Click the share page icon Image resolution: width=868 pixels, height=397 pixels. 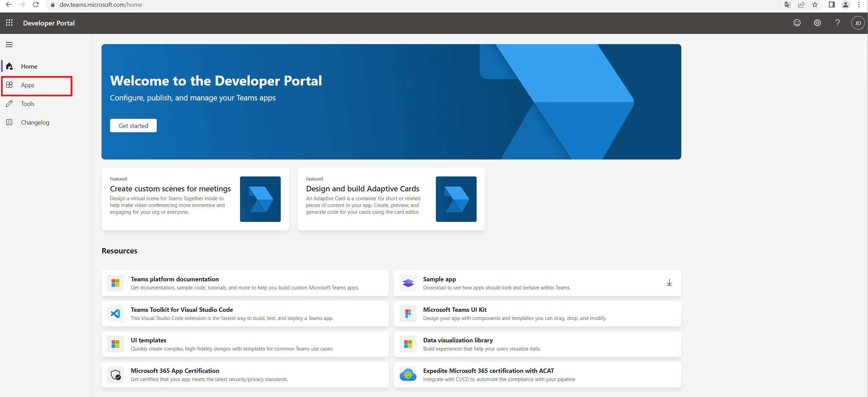pyautogui.click(x=801, y=5)
